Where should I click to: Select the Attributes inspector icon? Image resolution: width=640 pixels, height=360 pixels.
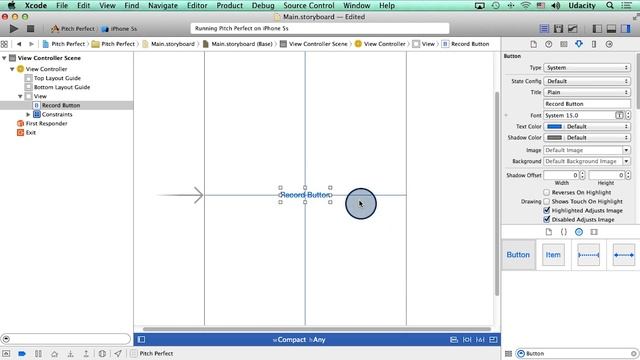pos(579,44)
